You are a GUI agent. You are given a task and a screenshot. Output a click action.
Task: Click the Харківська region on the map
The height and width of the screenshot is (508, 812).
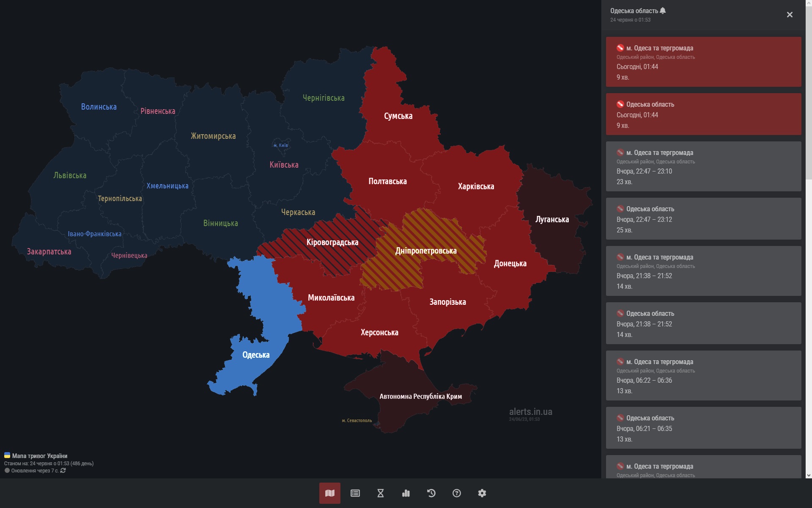[476, 186]
